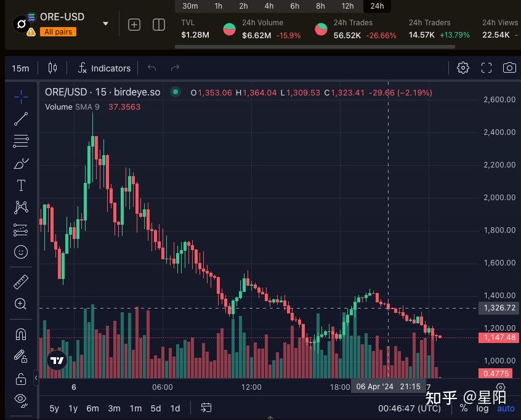Toggle magnet mode for drawings
The image size is (521, 420).
point(21,334)
